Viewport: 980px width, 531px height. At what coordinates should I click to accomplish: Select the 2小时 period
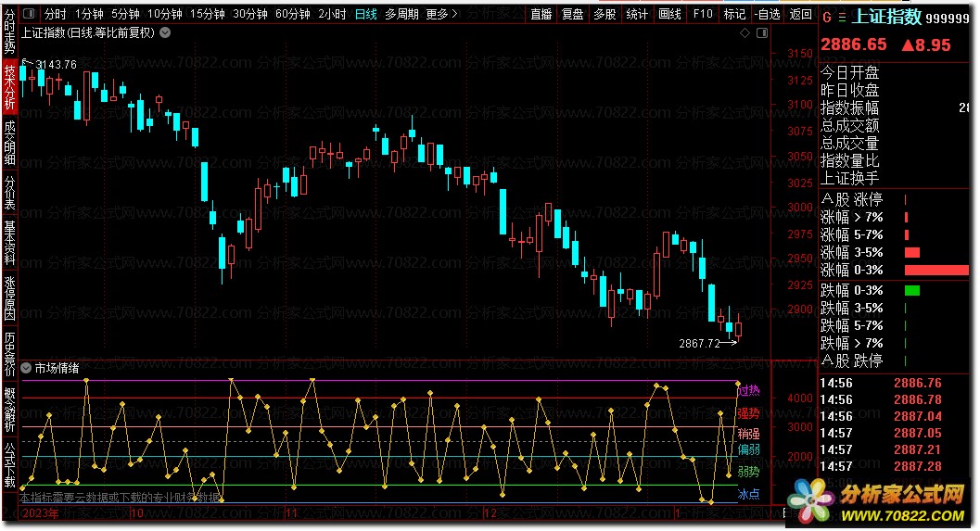pyautogui.click(x=332, y=14)
